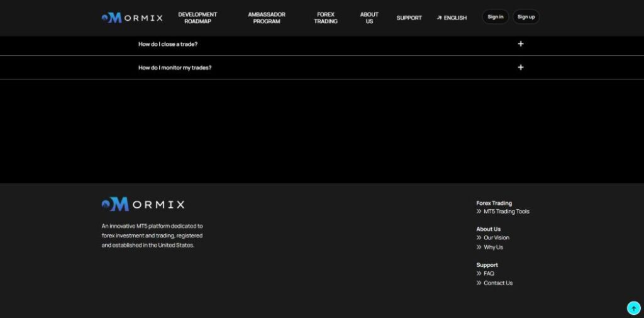Click the plus icon for closing a trade
This screenshot has width=644, height=318.
click(x=520, y=44)
